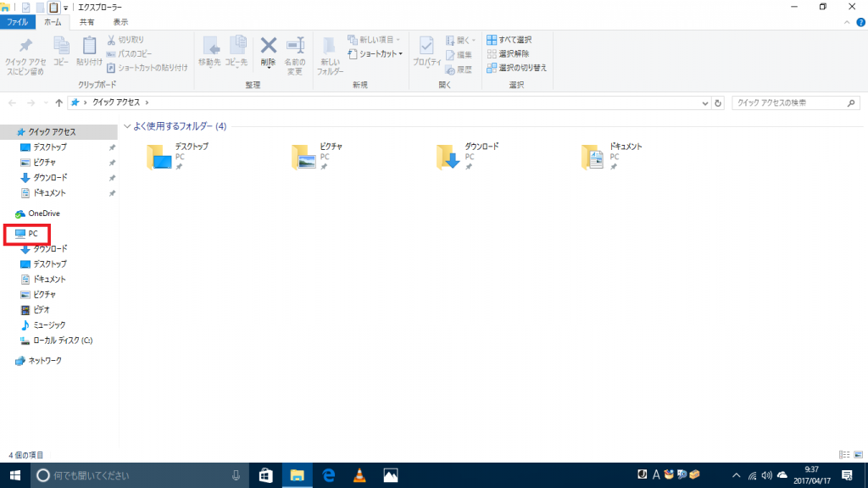Open the ファイル menu

coord(17,22)
